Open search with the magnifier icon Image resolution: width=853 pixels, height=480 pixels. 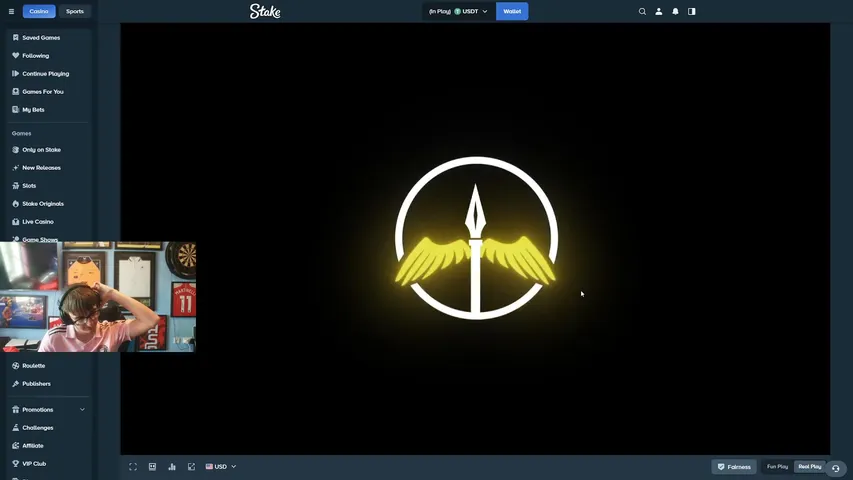[642, 11]
